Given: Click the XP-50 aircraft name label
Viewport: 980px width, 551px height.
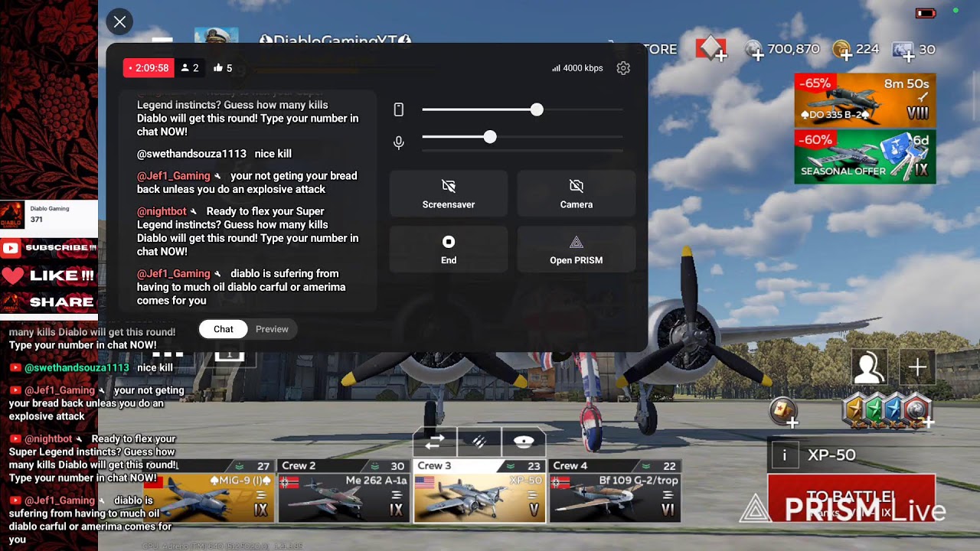Looking at the screenshot, I should [x=831, y=455].
